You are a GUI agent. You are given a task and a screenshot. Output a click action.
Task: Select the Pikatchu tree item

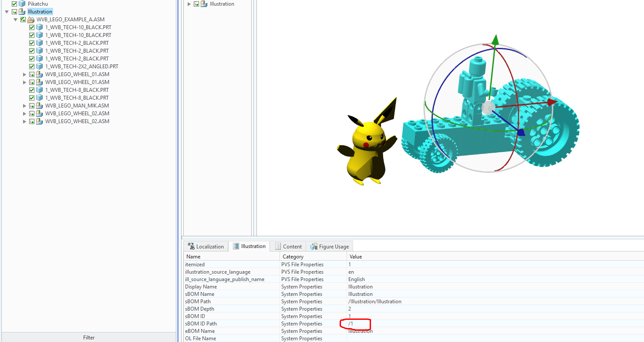click(38, 4)
